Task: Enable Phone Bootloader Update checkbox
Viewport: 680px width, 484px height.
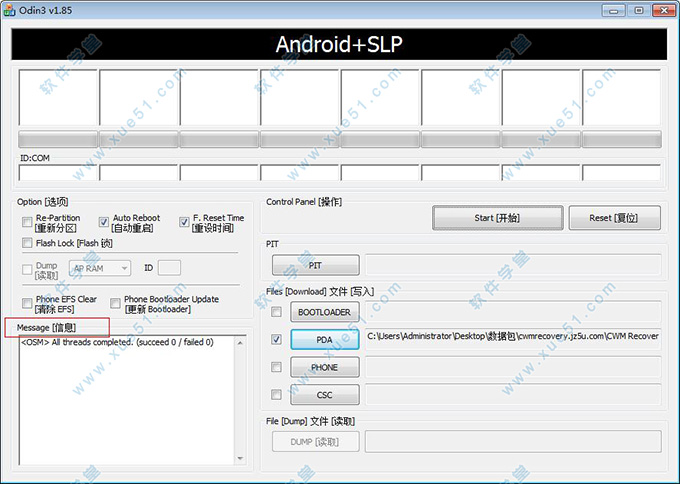Action: pos(116,302)
